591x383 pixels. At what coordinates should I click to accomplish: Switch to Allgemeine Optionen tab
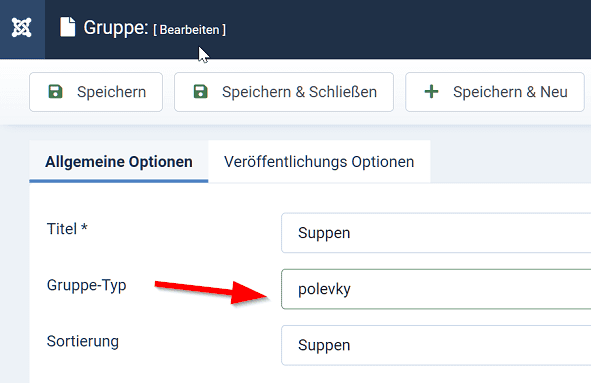[119, 162]
